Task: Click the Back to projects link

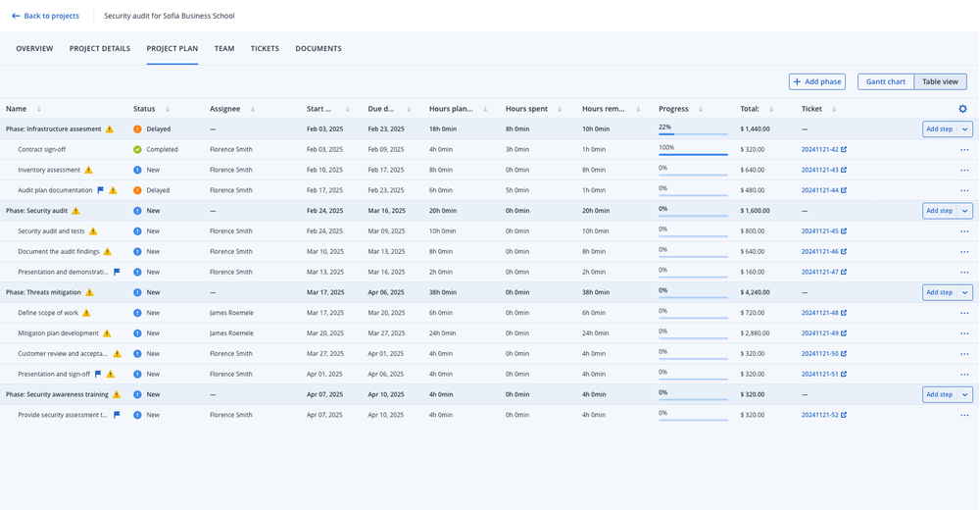Action: pyautogui.click(x=46, y=16)
